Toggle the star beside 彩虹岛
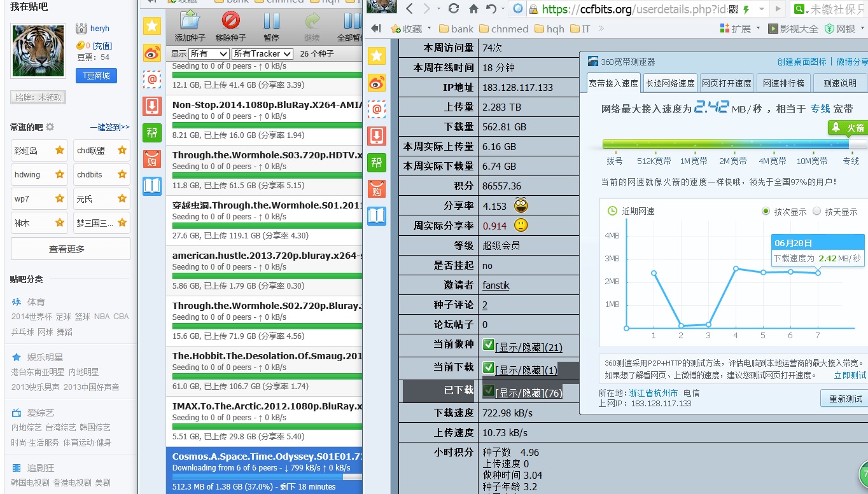The width and height of the screenshot is (868, 494). (x=60, y=151)
